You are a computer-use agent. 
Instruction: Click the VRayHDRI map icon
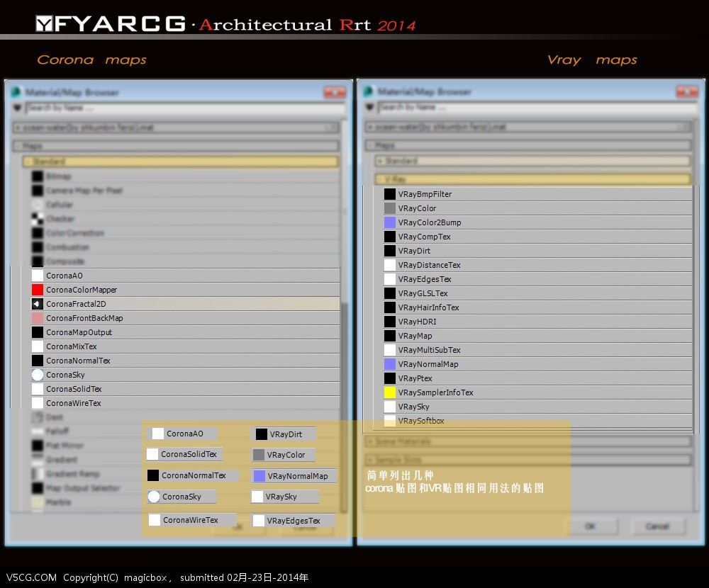click(390, 322)
